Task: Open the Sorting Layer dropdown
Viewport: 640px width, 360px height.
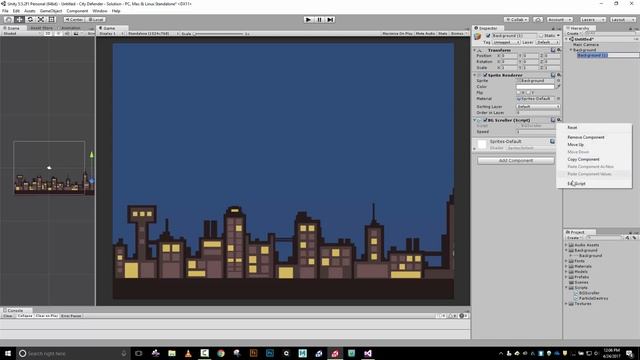Action: point(538,107)
